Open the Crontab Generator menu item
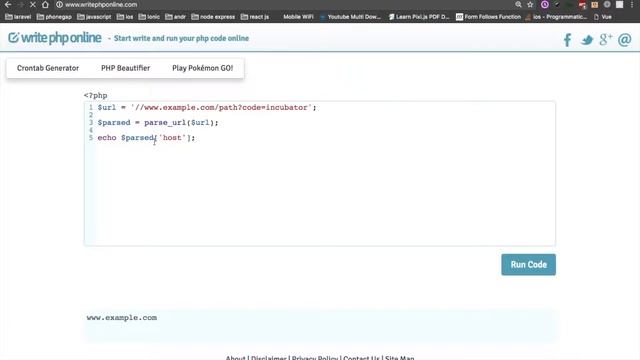Screen dimensions: 640x360 pyautogui.click(x=48, y=68)
